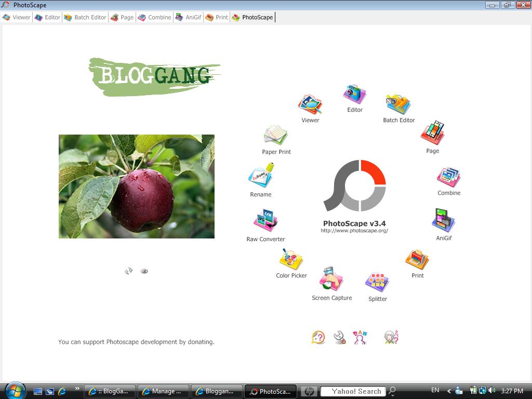This screenshot has height=399, width=532.
Task: Visit the photoscape.org website link
Action: coord(354,231)
